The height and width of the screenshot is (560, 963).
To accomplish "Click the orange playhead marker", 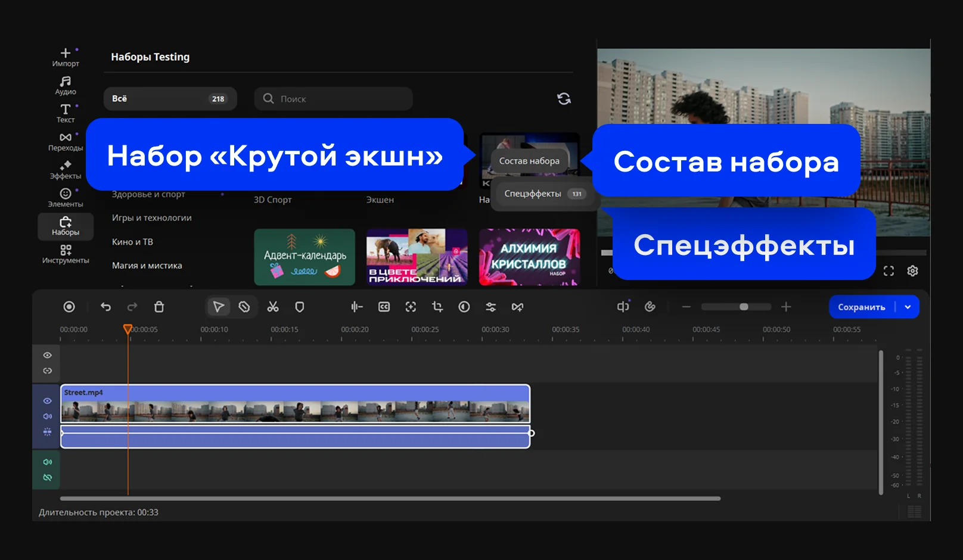I will [128, 329].
